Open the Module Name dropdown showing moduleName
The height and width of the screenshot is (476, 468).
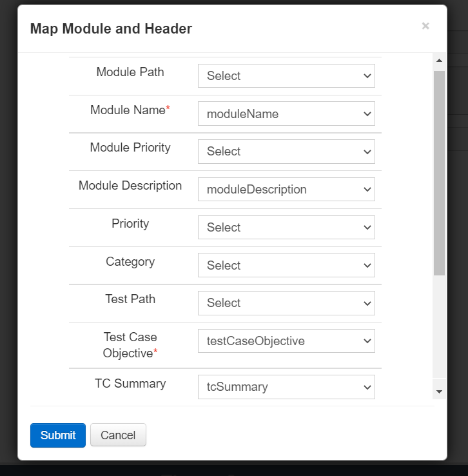286,114
